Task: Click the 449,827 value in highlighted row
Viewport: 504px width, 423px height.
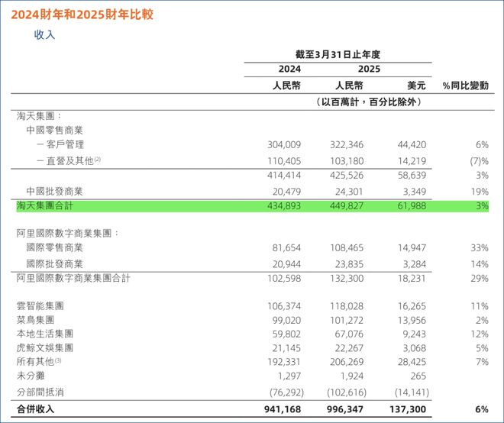Action: point(347,205)
